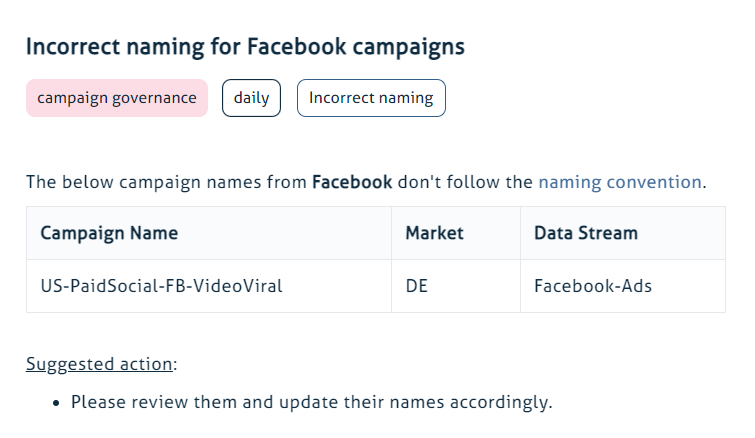
Task: Click the 'The below campaign names from' text
Action: tap(166, 182)
